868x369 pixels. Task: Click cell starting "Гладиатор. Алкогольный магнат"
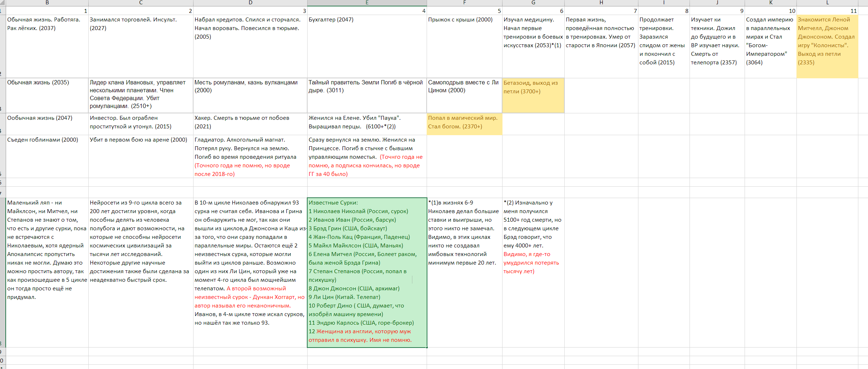coord(250,156)
